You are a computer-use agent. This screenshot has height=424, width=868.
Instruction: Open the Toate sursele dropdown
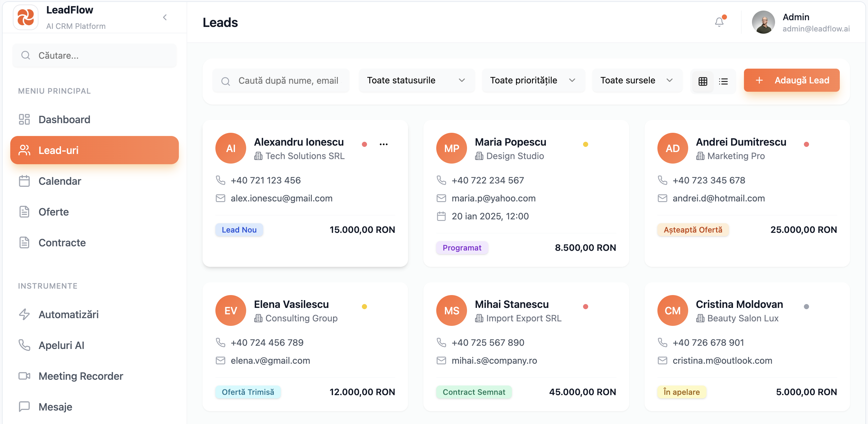point(637,81)
